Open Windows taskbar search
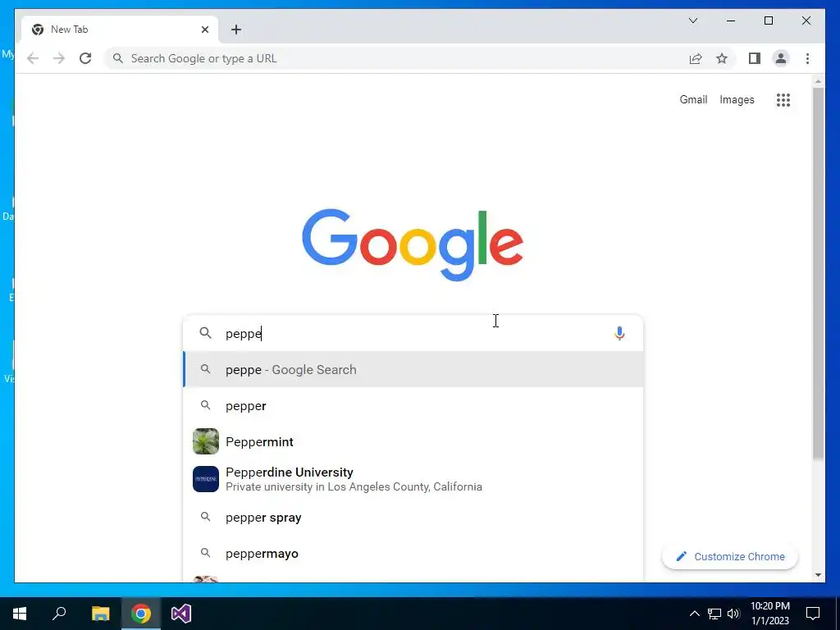Viewport: 840px width, 630px height. coord(59,614)
